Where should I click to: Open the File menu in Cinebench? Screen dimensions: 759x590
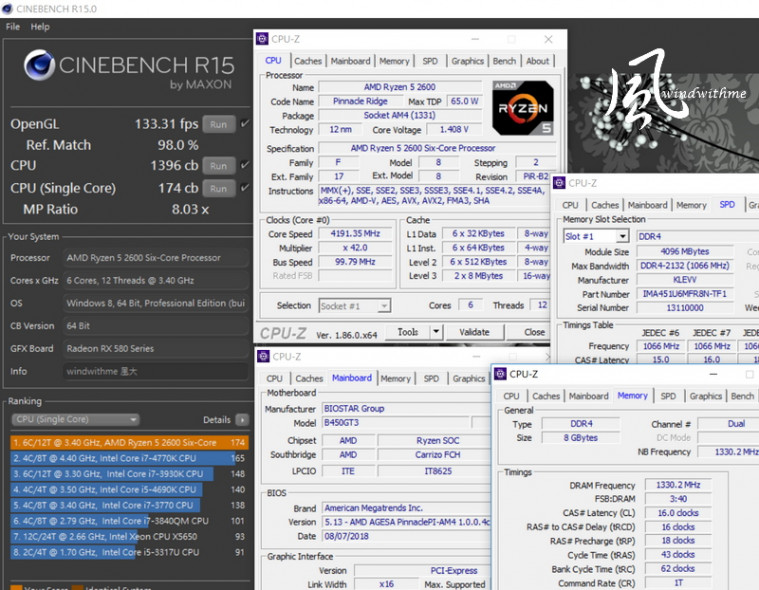(x=13, y=27)
